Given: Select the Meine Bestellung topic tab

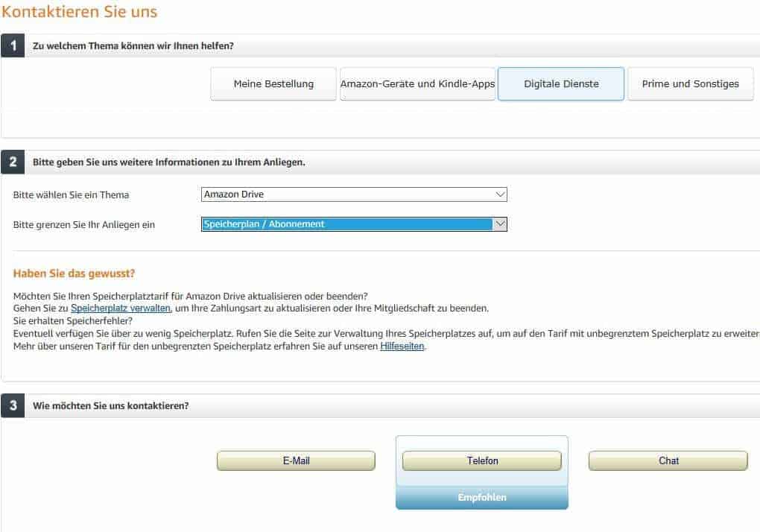Looking at the screenshot, I should click(x=273, y=83).
